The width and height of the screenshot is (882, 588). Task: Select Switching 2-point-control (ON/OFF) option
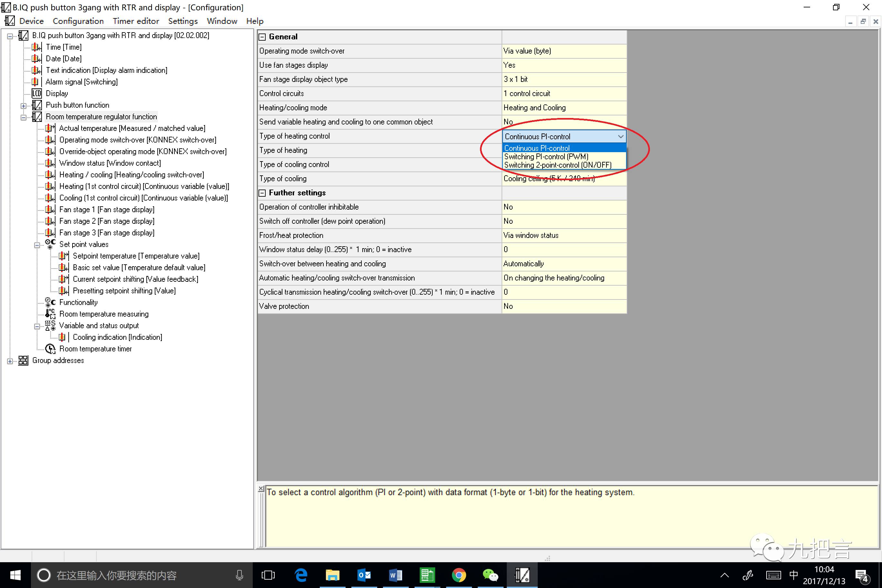pyautogui.click(x=557, y=165)
